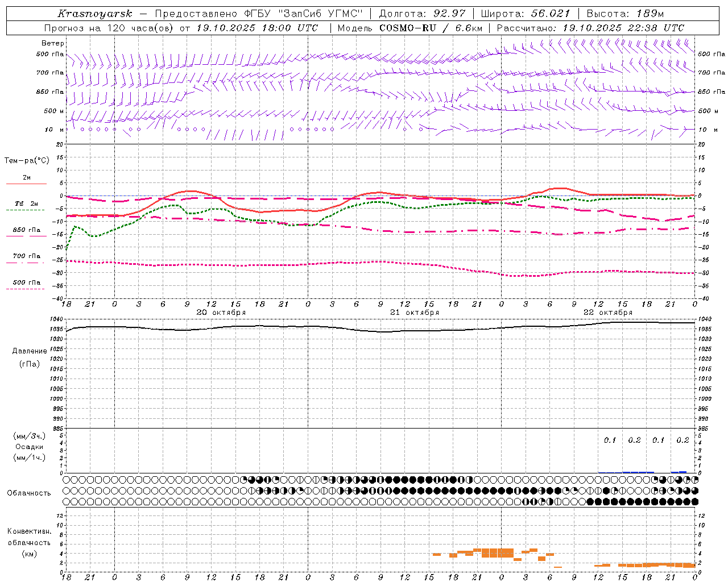The height and width of the screenshot is (582, 728).
Task: Select the provider text ФГБУ "ЗапСиб УГМС"
Action: 304,14
